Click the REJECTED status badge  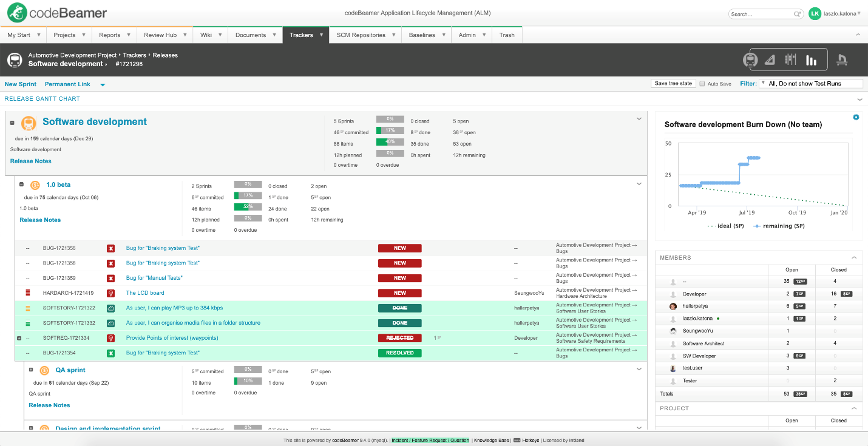point(399,338)
